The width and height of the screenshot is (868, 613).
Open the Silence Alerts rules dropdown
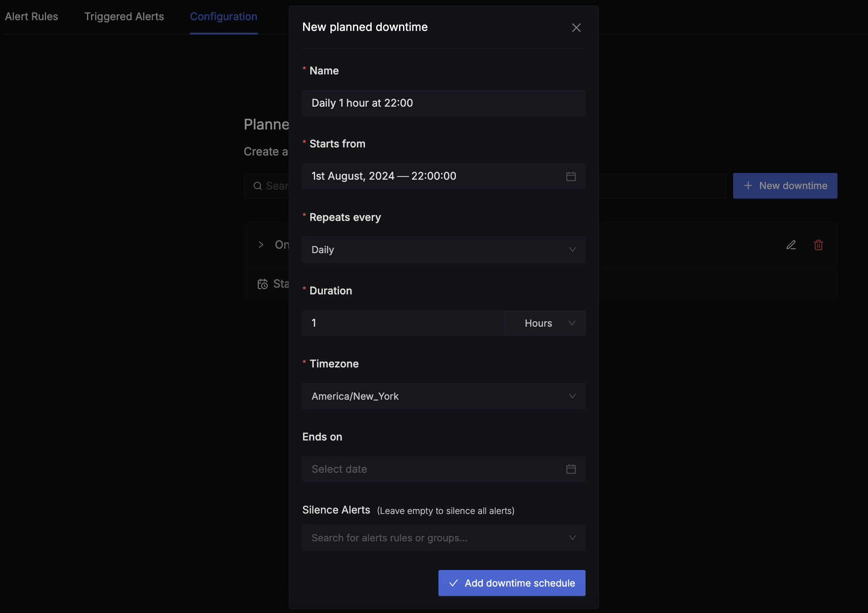coord(444,538)
